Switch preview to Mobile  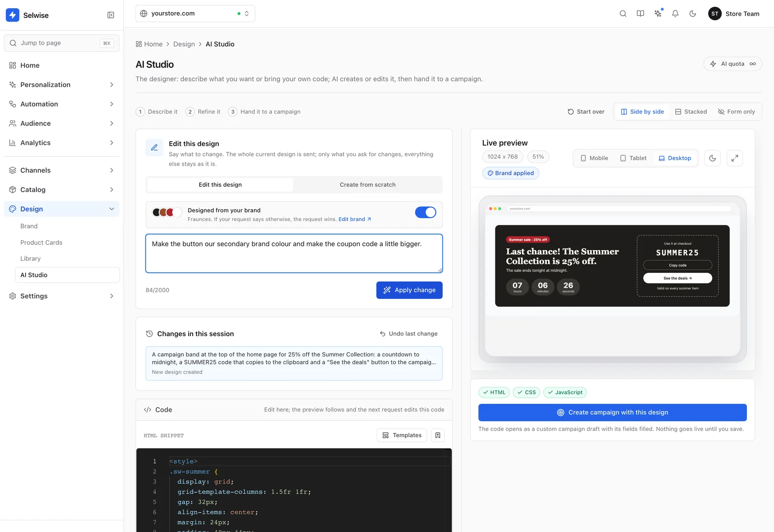(595, 158)
